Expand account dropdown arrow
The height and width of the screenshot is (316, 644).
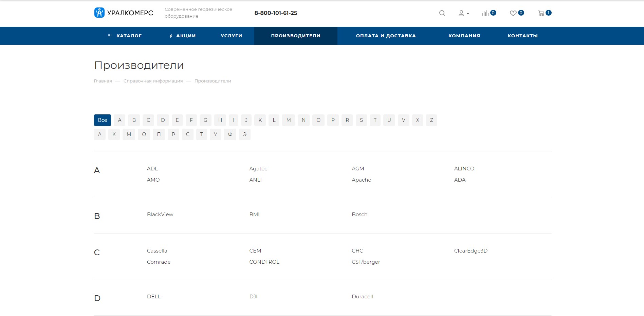[x=468, y=14]
